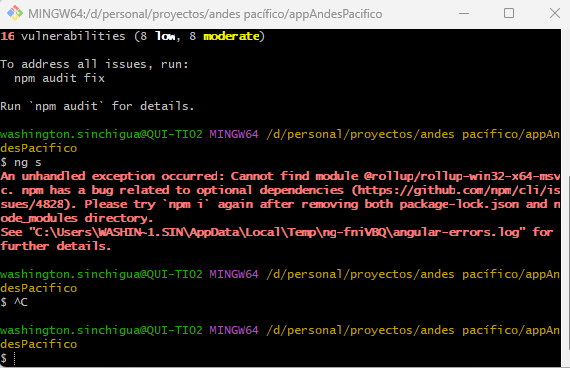Click the '16 vulnerabilities' summary line

[x=133, y=36]
